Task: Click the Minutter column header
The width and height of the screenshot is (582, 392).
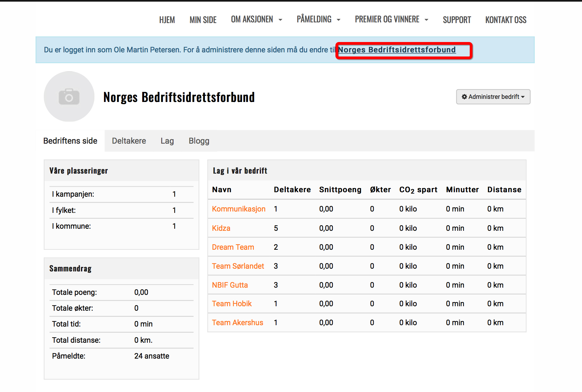Action: click(x=463, y=190)
